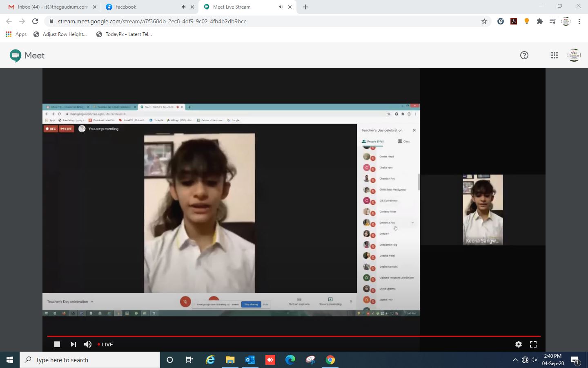Screen dimensions: 588x368
Task: Skip to next with the player button
Action: click(73, 344)
